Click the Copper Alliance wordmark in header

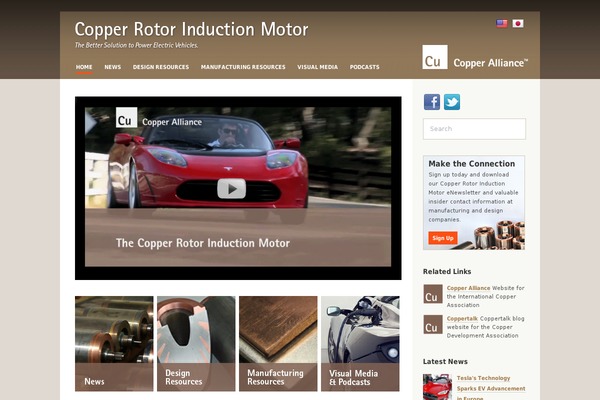[x=491, y=63]
